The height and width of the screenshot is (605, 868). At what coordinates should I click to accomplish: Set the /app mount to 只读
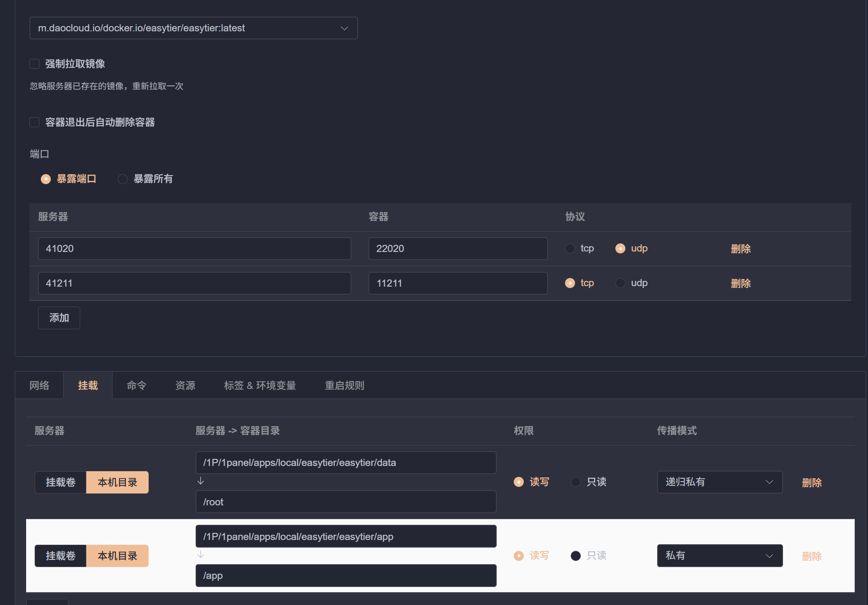point(576,556)
